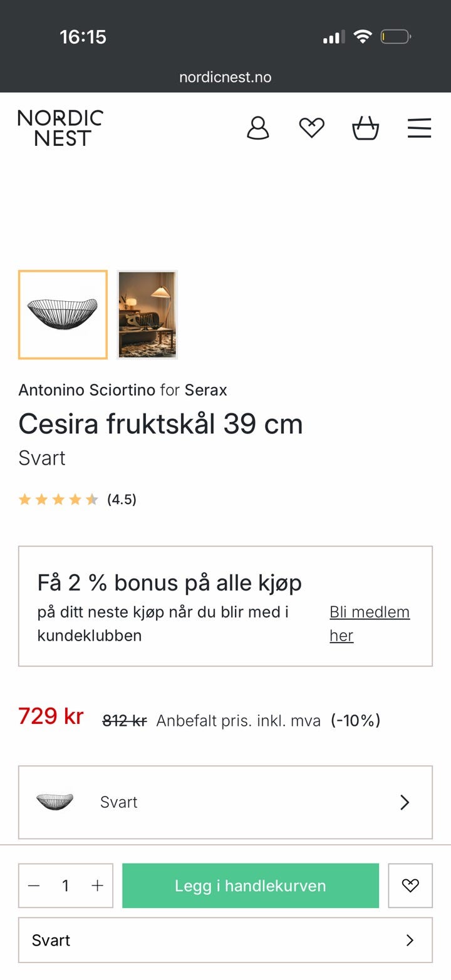451x980 pixels.
Task: Open the wishlist heart icon in header
Action: (311, 128)
